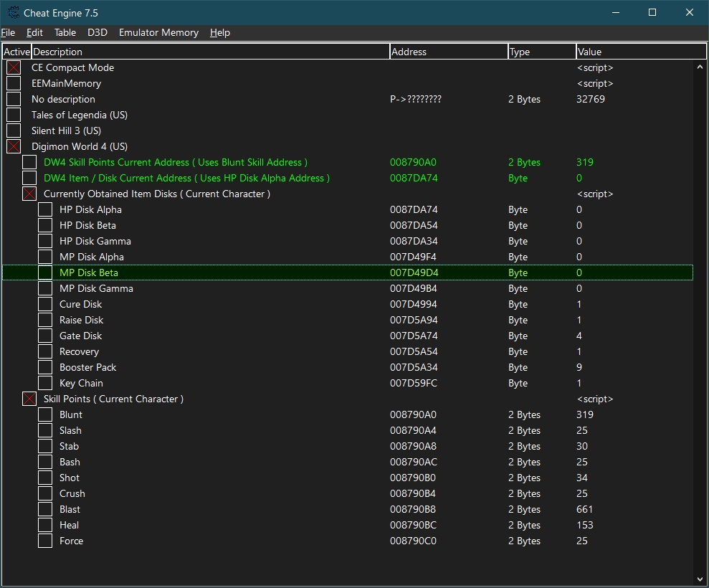
Task: Freeze the Shot skill checkbox
Action: click(45, 478)
